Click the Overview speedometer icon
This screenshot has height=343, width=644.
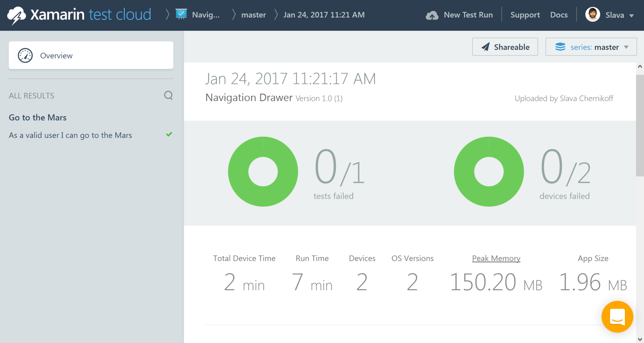coord(25,55)
